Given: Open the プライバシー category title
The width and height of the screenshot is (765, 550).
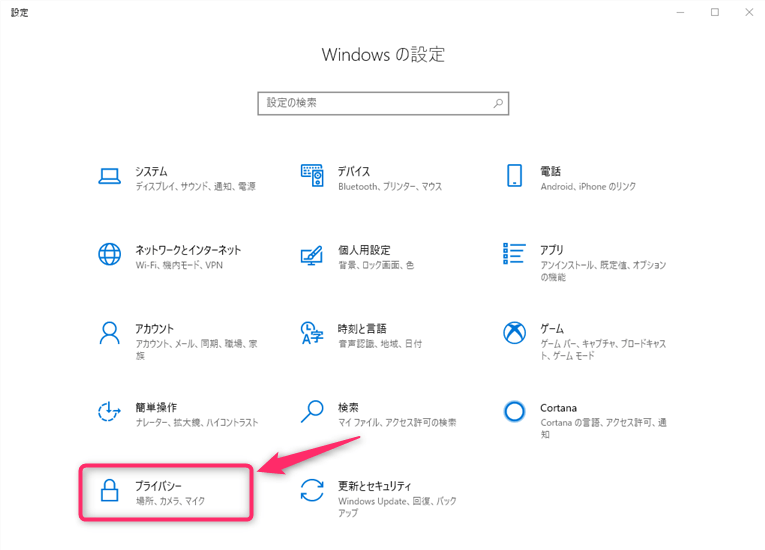Looking at the screenshot, I should coord(158,486).
